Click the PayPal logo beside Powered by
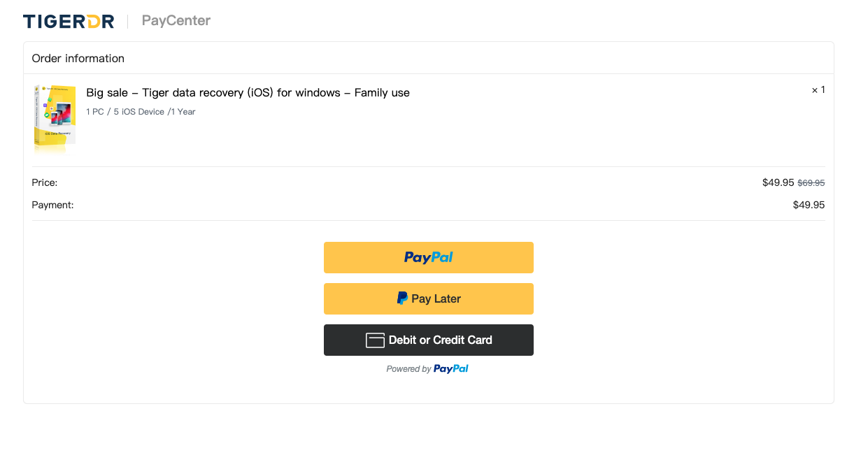The image size is (868, 469). tap(451, 369)
